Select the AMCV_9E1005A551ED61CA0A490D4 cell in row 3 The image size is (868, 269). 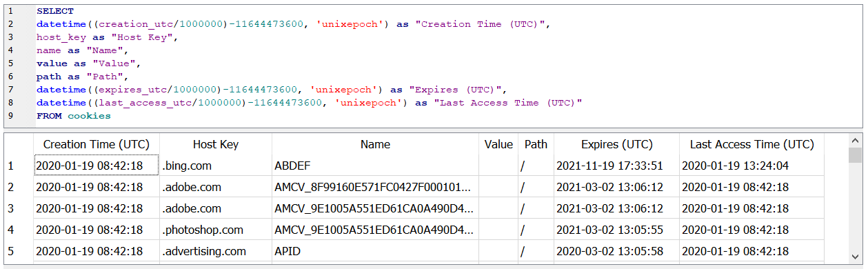click(x=375, y=208)
